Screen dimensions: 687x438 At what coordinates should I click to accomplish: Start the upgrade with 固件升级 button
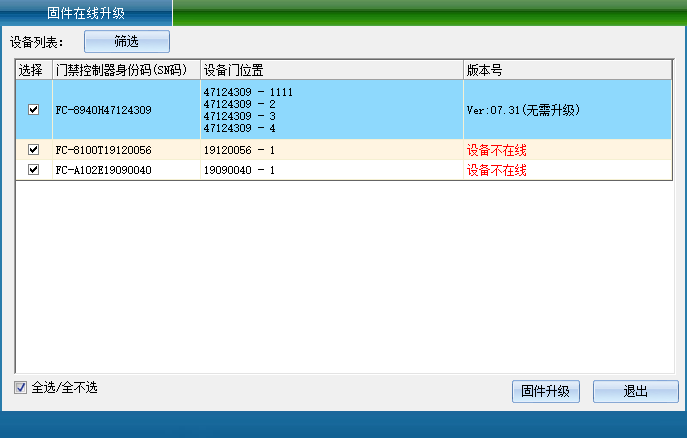click(x=545, y=391)
